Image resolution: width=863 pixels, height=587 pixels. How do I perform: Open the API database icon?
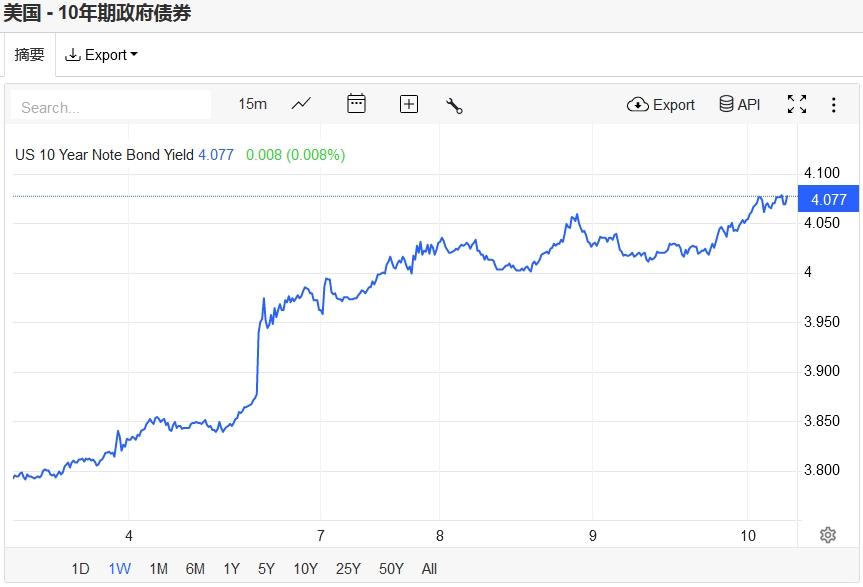[x=739, y=104]
